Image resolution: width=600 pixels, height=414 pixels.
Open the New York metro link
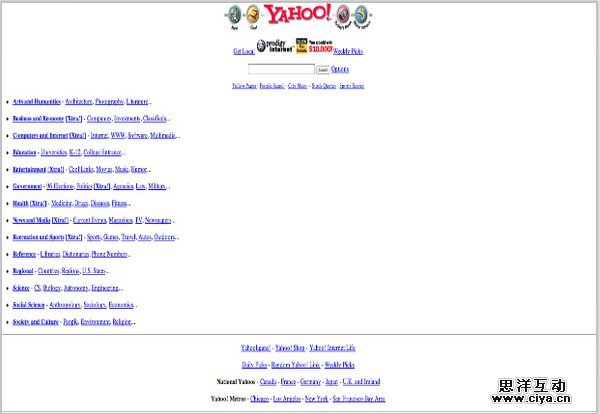[x=316, y=399]
